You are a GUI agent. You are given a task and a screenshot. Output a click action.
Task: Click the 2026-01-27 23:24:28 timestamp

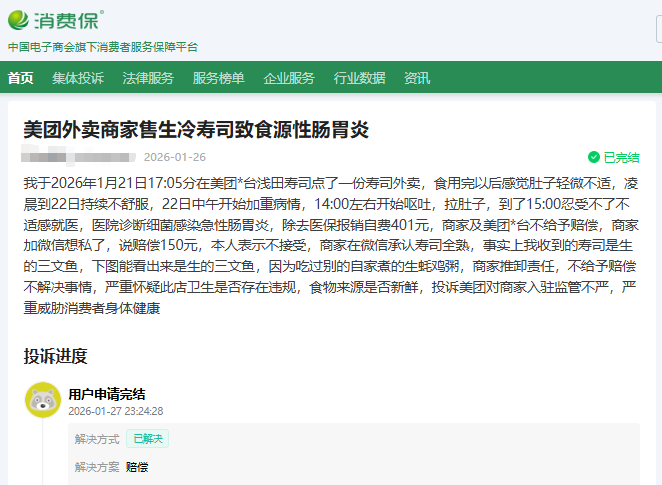point(116,411)
